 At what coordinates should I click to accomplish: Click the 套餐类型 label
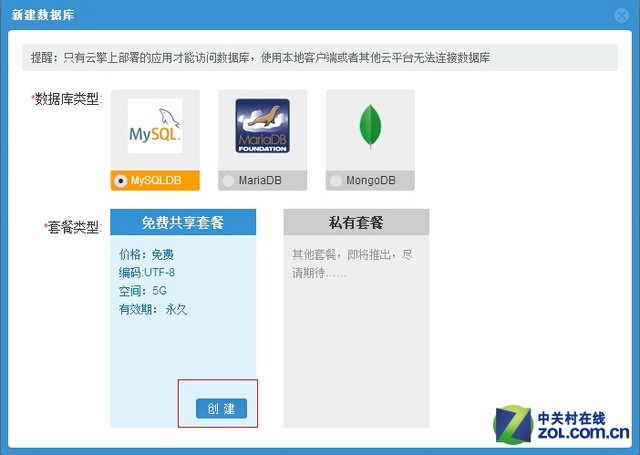[73, 227]
